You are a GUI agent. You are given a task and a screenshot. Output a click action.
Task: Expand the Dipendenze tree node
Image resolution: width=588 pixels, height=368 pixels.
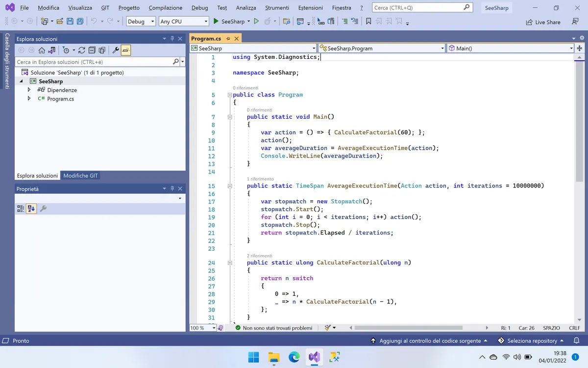tap(29, 90)
